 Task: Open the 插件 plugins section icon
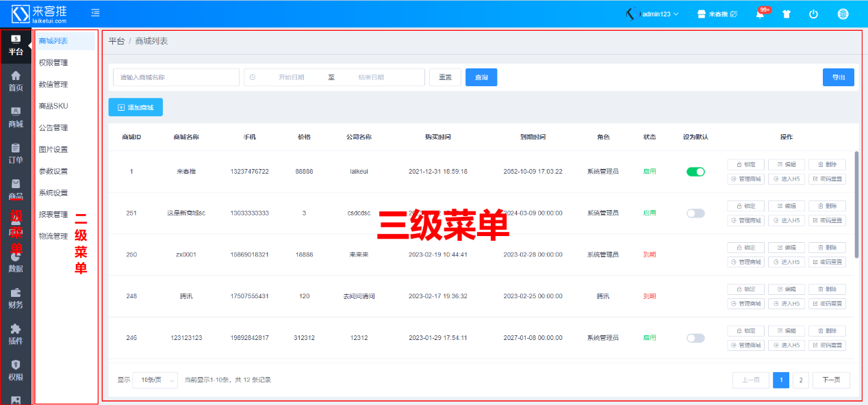pyautogui.click(x=16, y=335)
